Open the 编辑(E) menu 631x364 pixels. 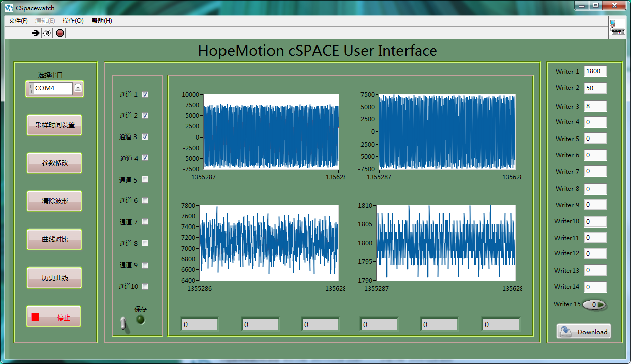46,21
